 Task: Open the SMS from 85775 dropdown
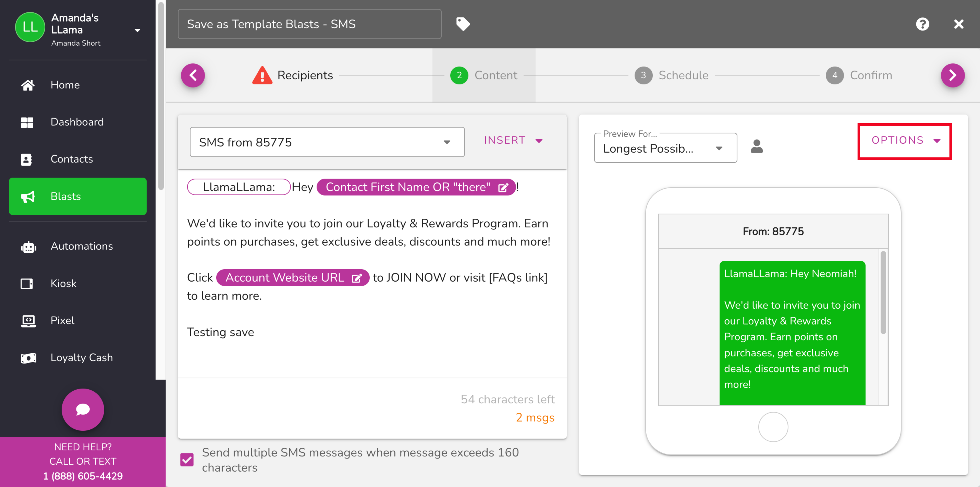(x=327, y=142)
